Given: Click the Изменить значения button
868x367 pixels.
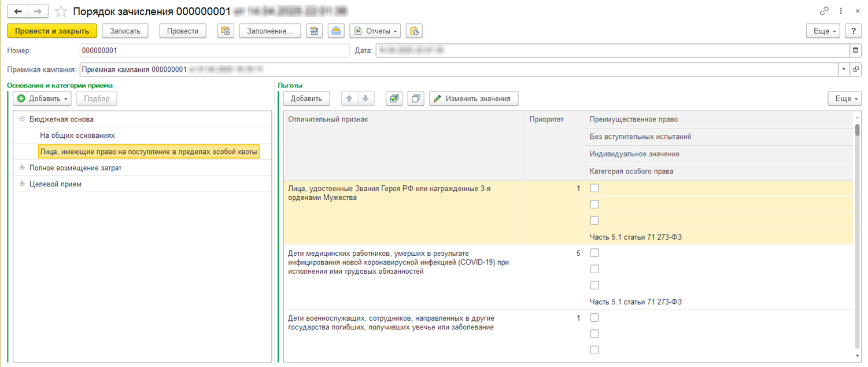Looking at the screenshot, I should [x=473, y=98].
